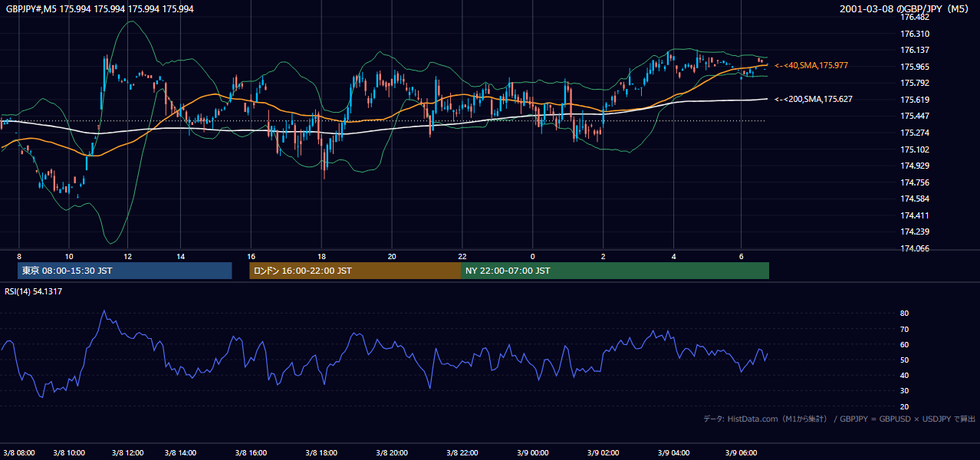This screenshot has height=460, width=980.
Task: Click the GBPJPY#,M5 symbol header text
Action: pyautogui.click(x=100, y=8)
